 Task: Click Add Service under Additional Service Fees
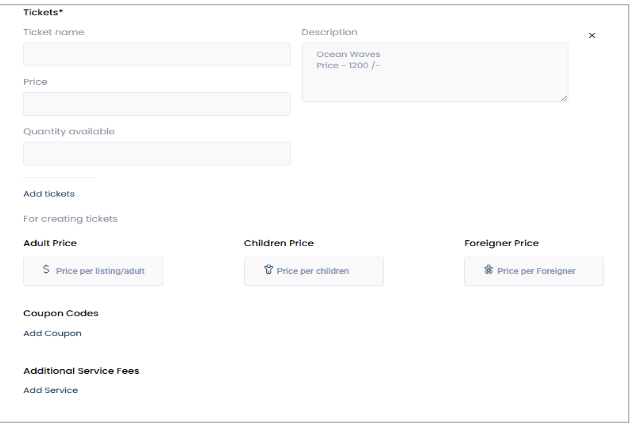[x=50, y=390]
